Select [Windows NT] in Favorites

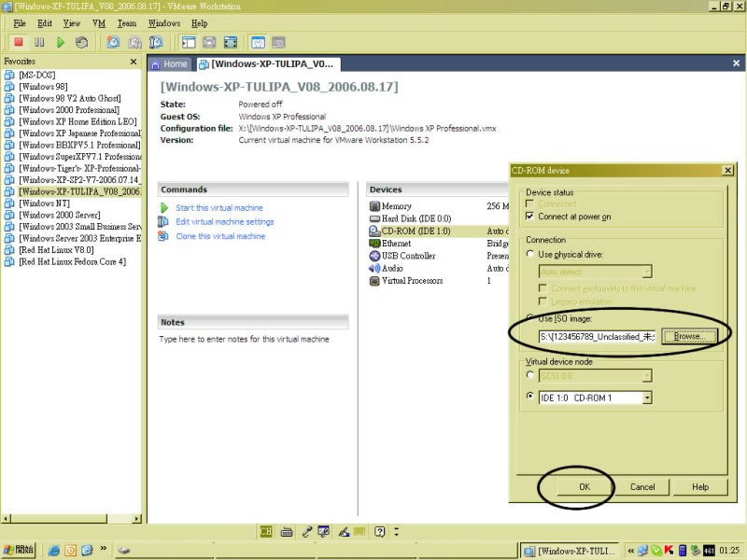44,203
